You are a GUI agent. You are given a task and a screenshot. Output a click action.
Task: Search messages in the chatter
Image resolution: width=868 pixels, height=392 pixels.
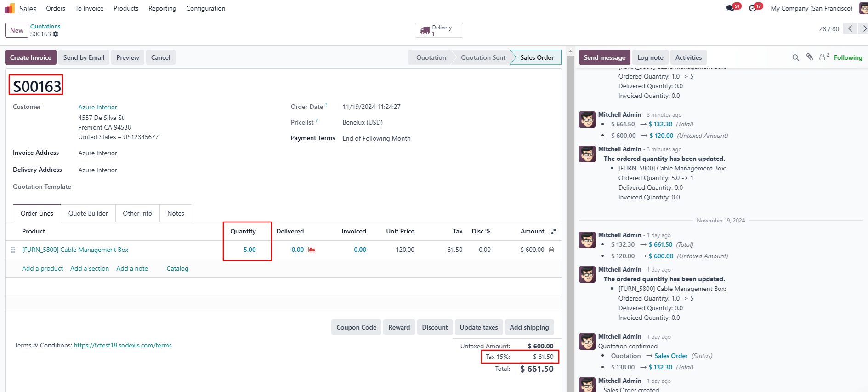[x=795, y=57]
